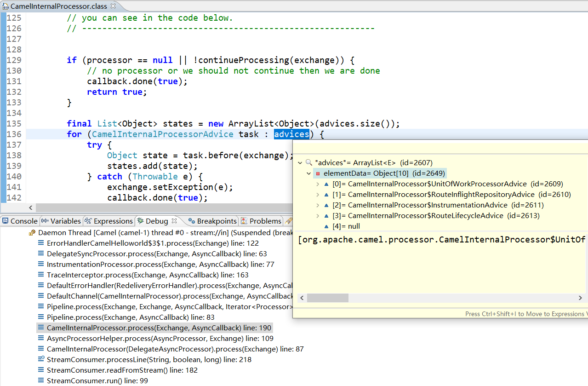Select elementData= Object[10] row
The width and height of the screenshot is (588, 386).
(x=384, y=173)
